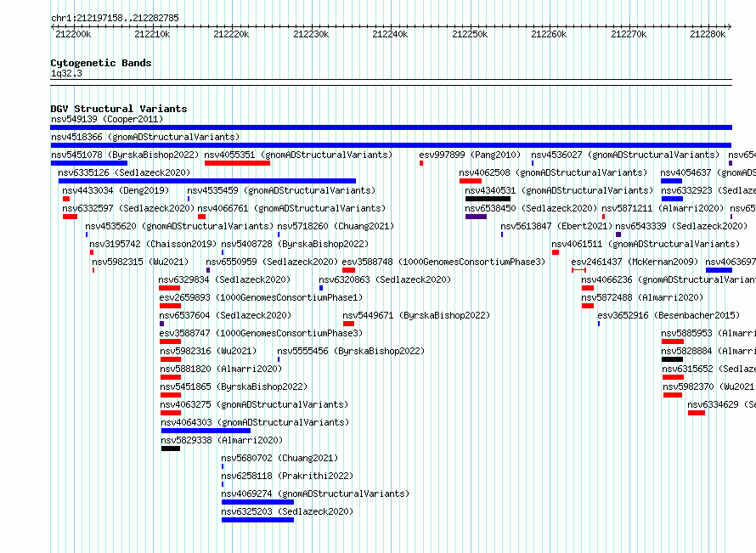This screenshot has height=553, width=756.
Task: Click the 212240k ruler label
Action: 390,34
